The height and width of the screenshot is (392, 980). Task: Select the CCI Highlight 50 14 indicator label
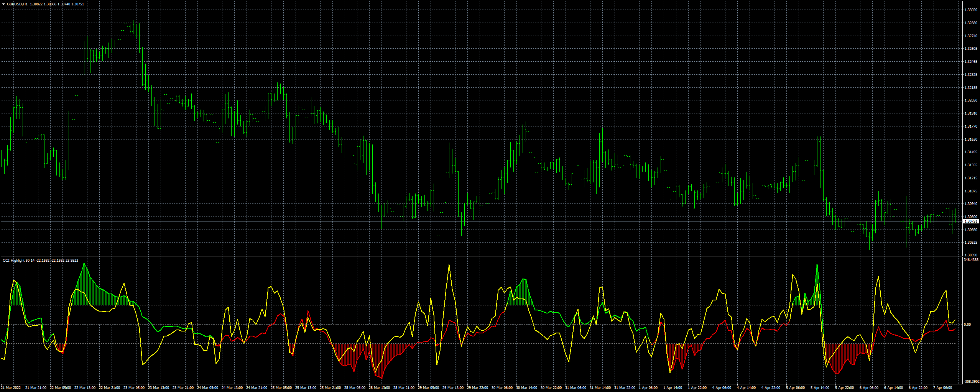pyautogui.click(x=19, y=261)
